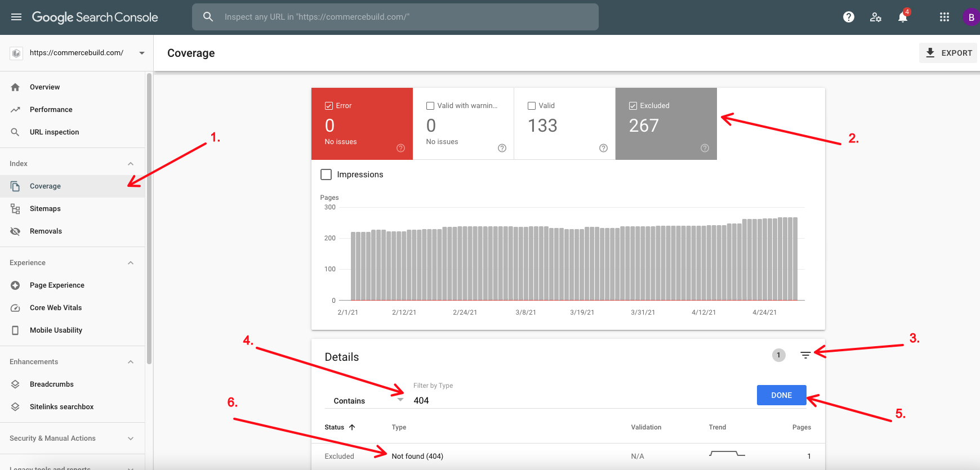The image size is (980, 470).
Task: Click the sidebar vertical scrollbar
Action: (149, 220)
